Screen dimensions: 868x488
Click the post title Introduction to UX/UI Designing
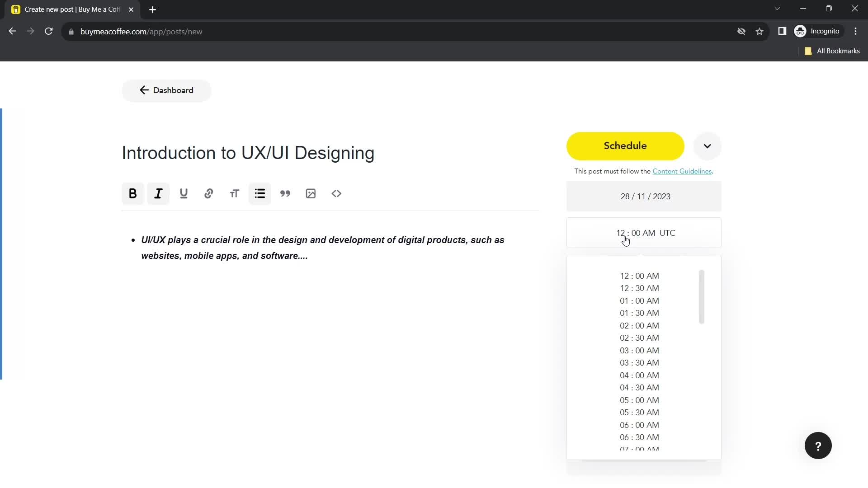pos(248,153)
